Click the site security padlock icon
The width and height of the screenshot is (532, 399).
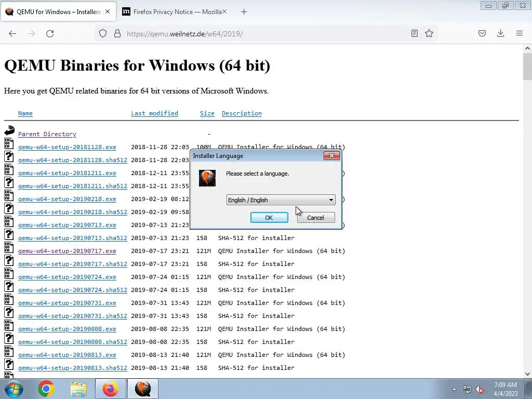(117, 33)
